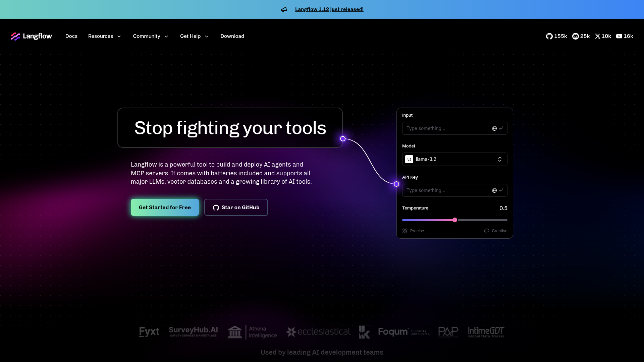
Task: Open the Discord 25k members link
Action: [581, 36]
